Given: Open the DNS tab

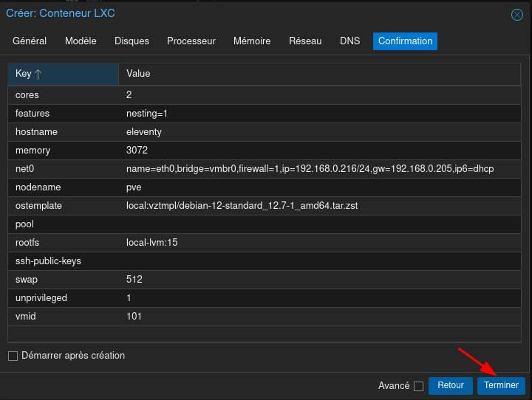Looking at the screenshot, I should tap(350, 41).
